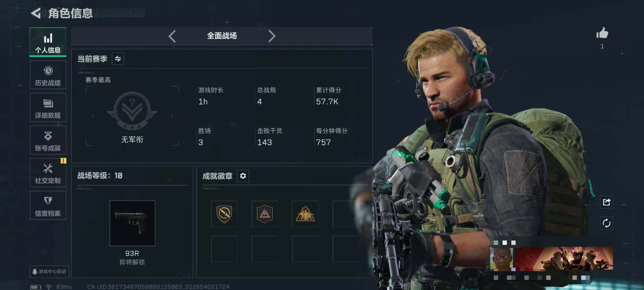
Task: Open the 全面战场 mode selector
Action: pos(222,36)
